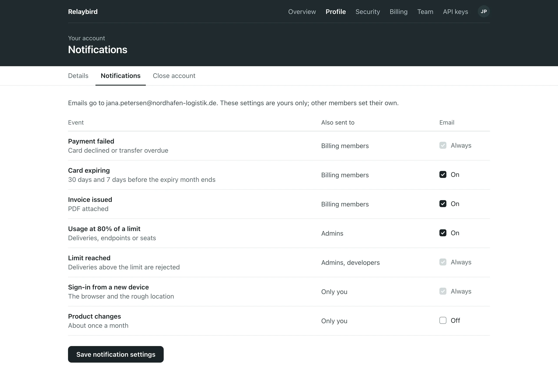Click 'Billing members' in Card expiring row
The height and width of the screenshot is (392, 558).
point(345,175)
